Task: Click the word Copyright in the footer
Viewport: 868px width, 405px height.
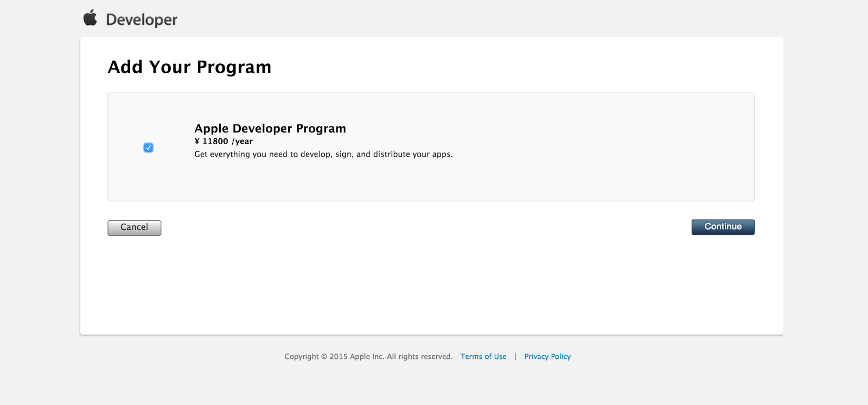Action: 302,357
